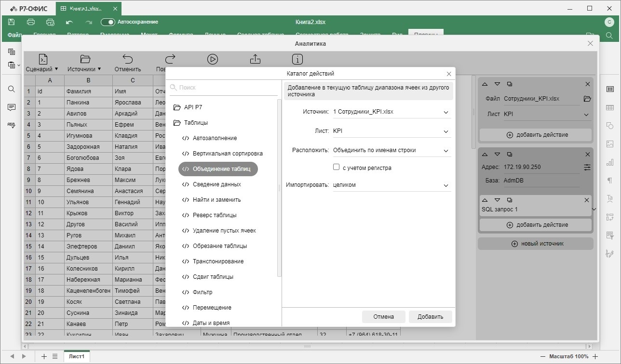Move the Сотрудники_KPI.xlsx source up
The width and height of the screenshot is (621, 364).
[x=485, y=84]
